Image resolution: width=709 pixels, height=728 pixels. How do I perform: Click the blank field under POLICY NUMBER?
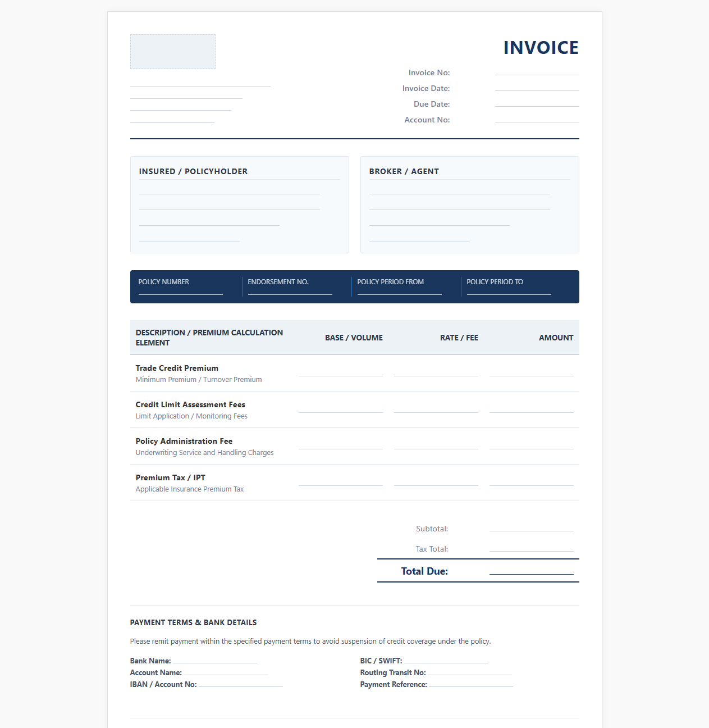pos(181,291)
